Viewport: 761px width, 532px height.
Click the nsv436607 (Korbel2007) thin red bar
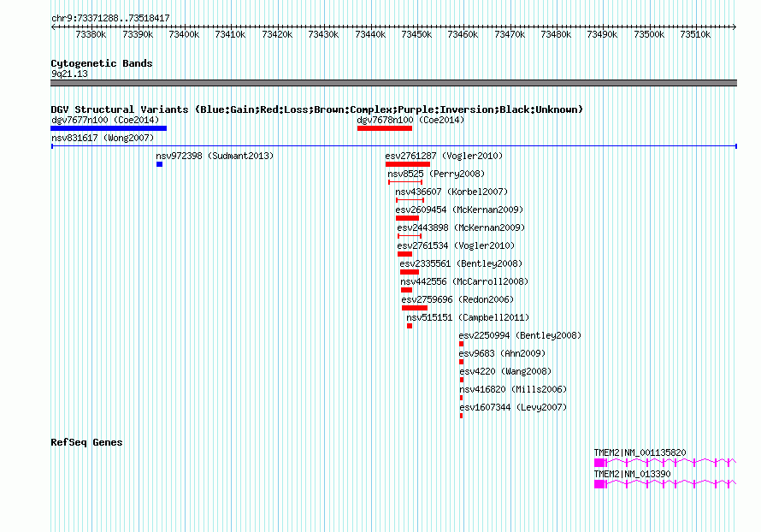pyautogui.click(x=410, y=200)
